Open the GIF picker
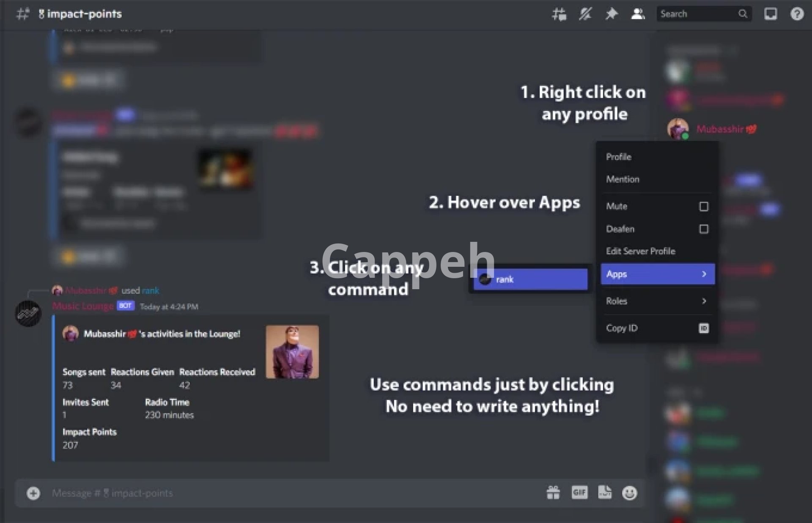Viewport: 812px width, 523px height. pos(579,493)
